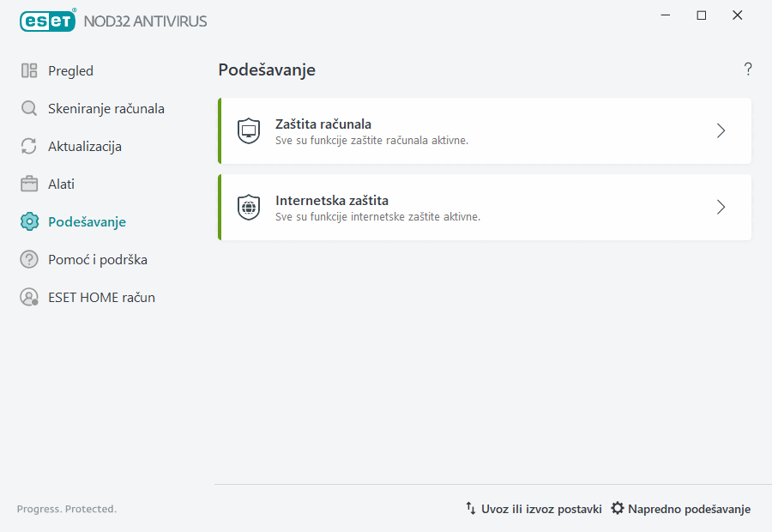Expand Zaštita računala with its chevron
772x532 pixels.
pyautogui.click(x=721, y=130)
